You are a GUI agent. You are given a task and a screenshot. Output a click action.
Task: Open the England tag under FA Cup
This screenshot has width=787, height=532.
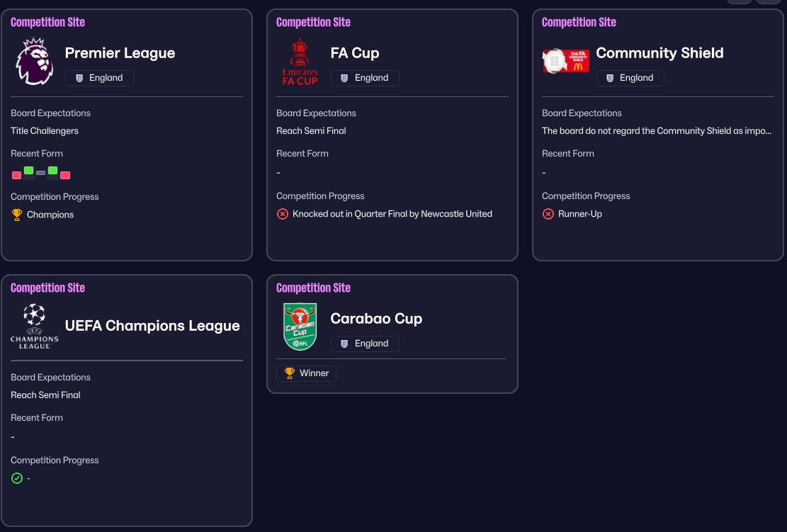click(365, 78)
